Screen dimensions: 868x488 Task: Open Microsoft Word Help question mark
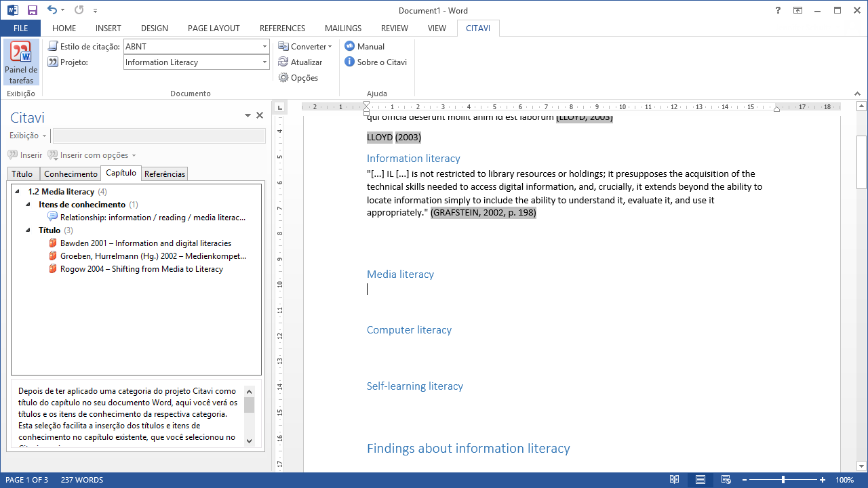point(778,10)
